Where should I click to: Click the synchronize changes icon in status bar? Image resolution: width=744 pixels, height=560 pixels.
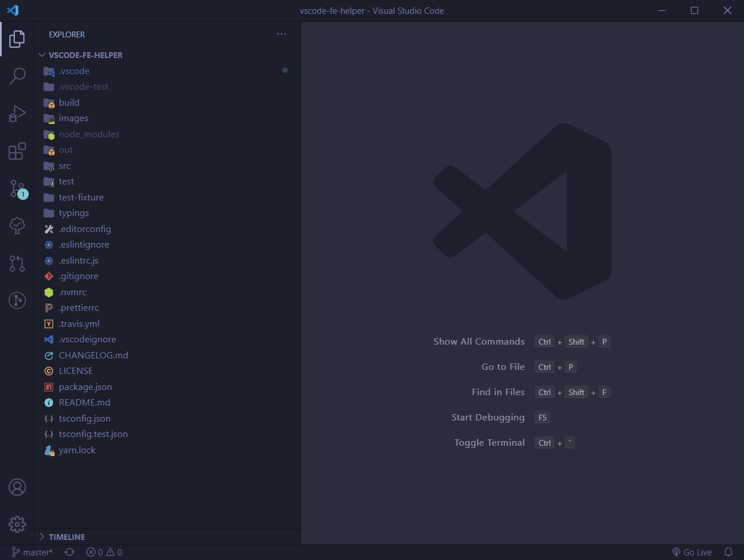click(x=70, y=552)
